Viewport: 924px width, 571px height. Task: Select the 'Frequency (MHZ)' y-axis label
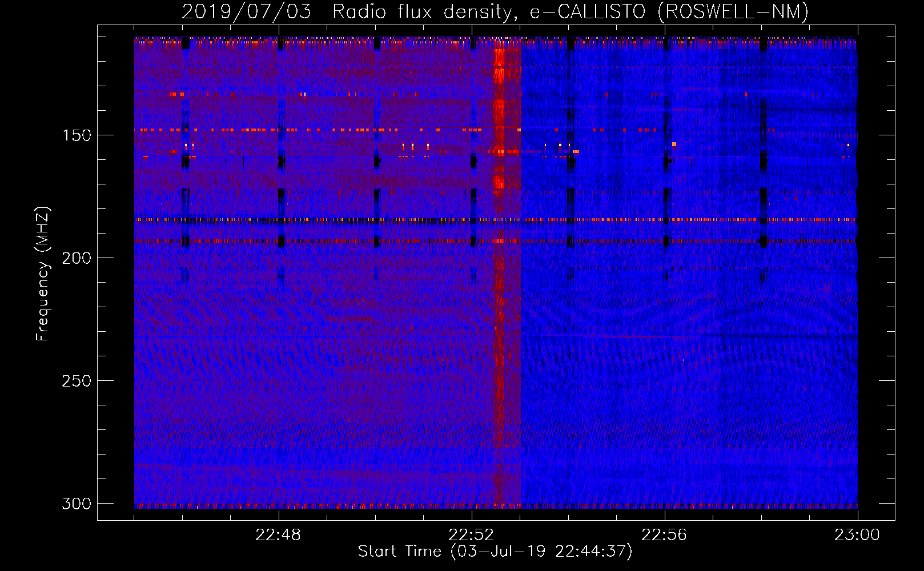(42, 274)
